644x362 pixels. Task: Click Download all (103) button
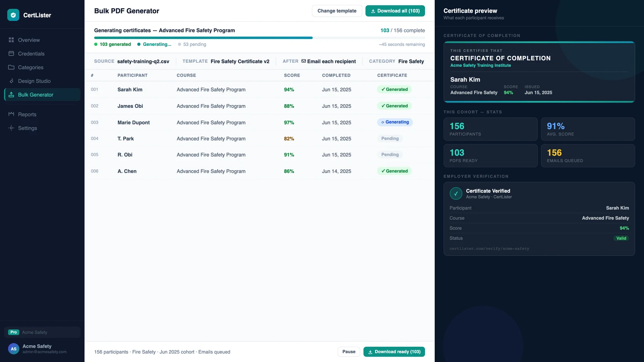click(395, 11)
